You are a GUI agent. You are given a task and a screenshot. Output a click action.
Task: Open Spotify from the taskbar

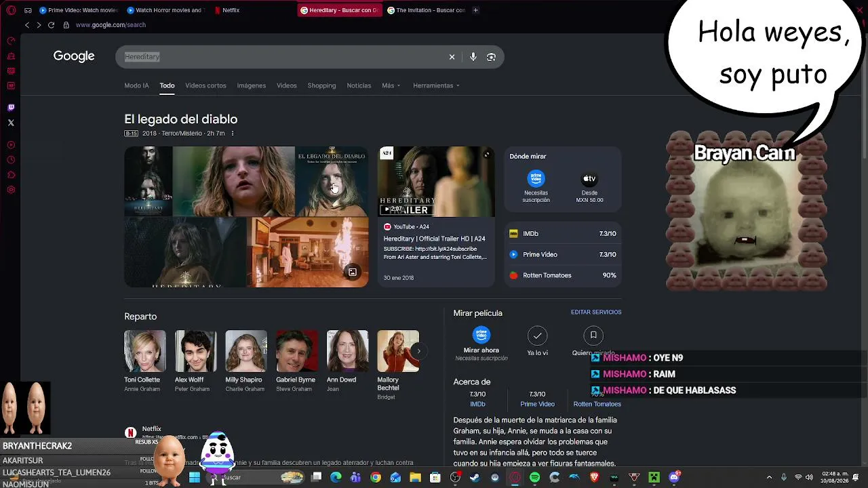(534, 477)
